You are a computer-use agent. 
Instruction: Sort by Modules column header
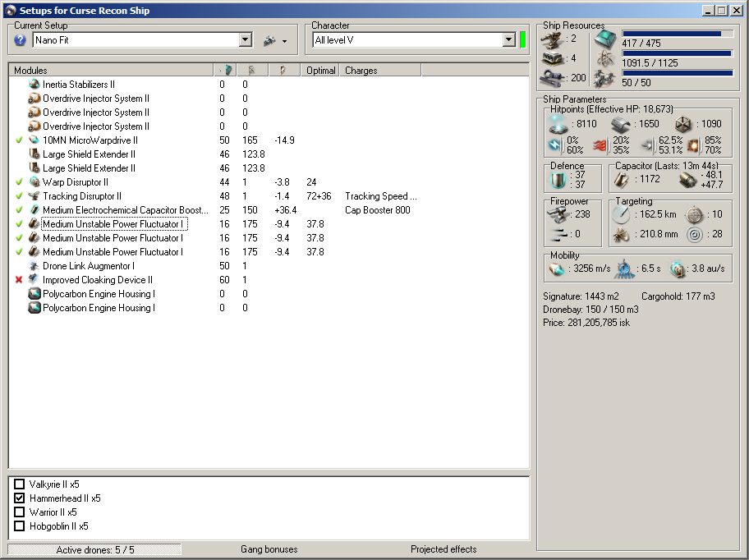point(111,70)
